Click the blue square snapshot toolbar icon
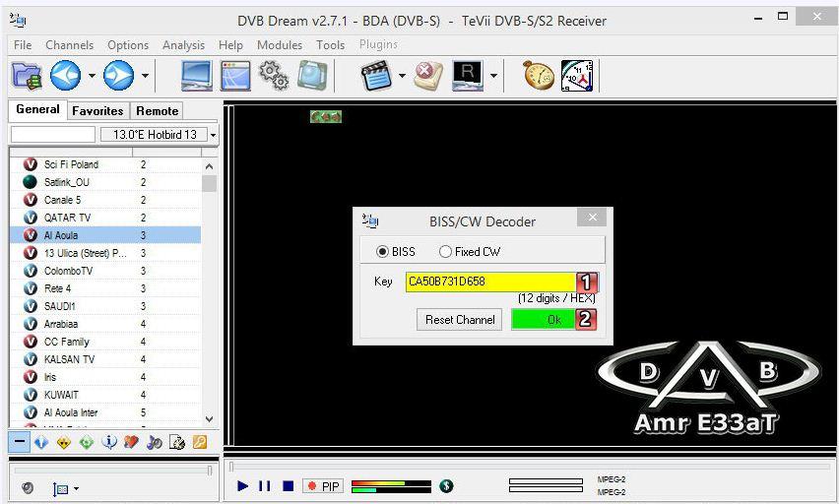Screen dimensions: 839x504 (312, 76)
